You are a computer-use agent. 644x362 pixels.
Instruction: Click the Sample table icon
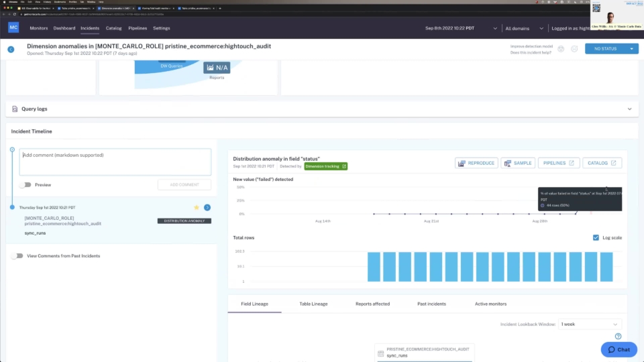point(508,164)
